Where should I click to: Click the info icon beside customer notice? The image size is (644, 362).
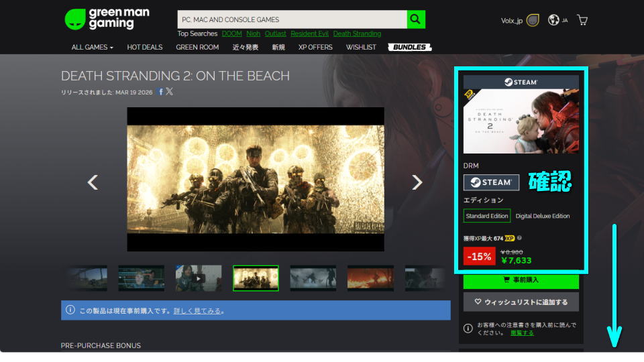coord(468,328)
